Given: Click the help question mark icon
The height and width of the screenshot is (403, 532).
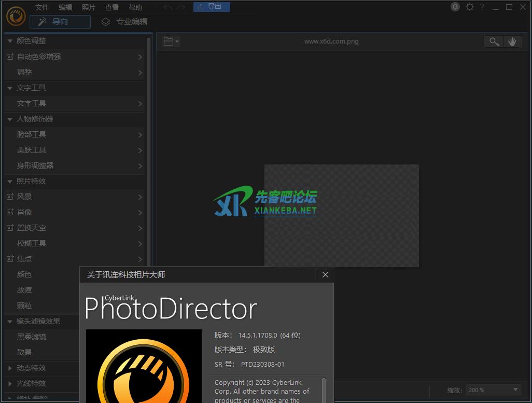Looking at the screenshot, I should (x=482, y=7).
